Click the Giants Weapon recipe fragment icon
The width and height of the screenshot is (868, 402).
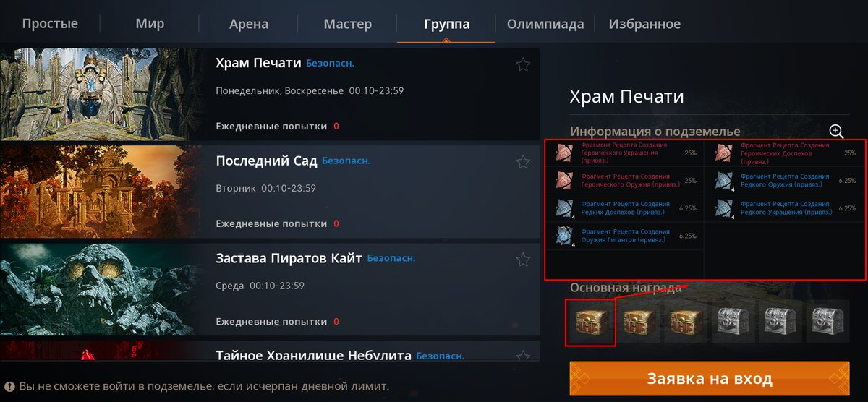(565, 236)
